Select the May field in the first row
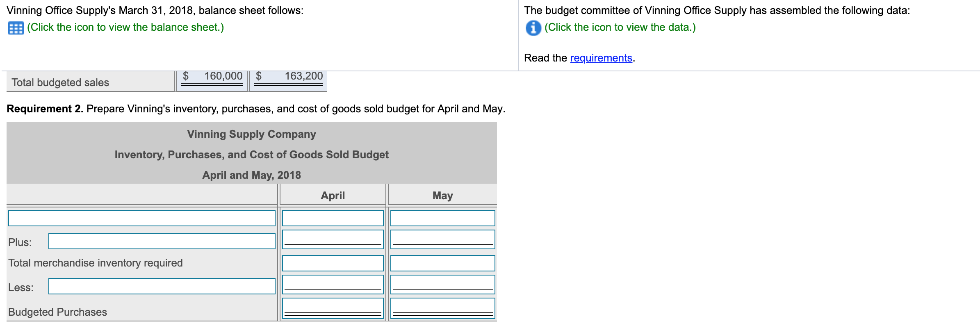The height and width of the screenshot is (328, 980). point(443,218)
